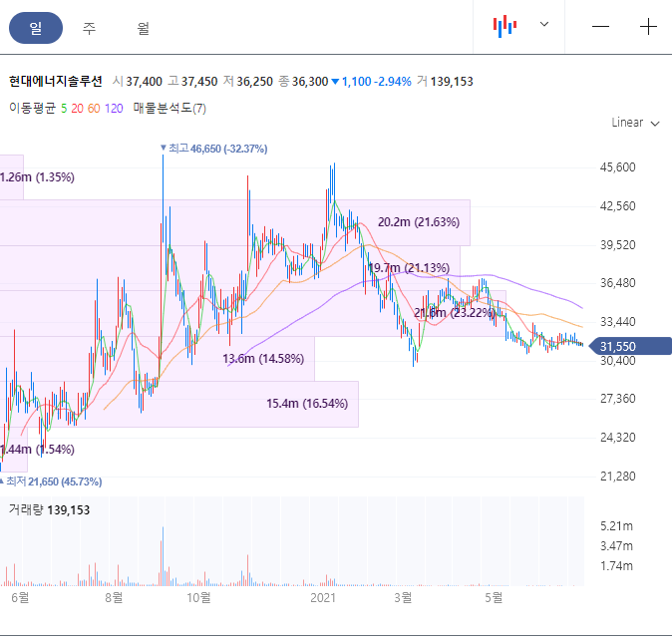Click the 33,440 price axis label

617,321
